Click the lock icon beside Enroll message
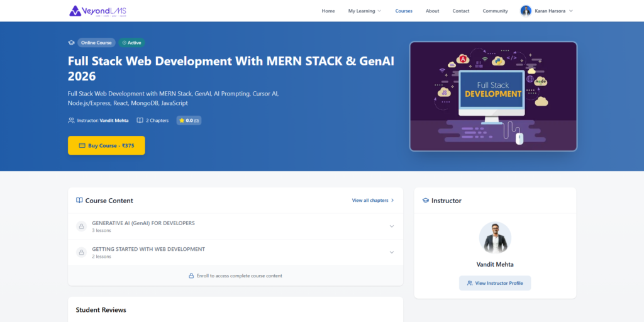The image size is (644, 322). [191, 275]
